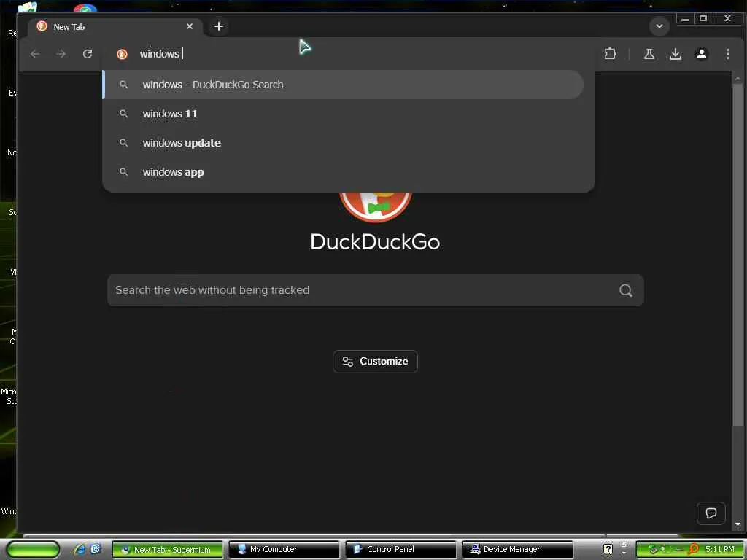Screen dimensions: 747x560
Task: Reload the current page
Action: pos(88,54)
